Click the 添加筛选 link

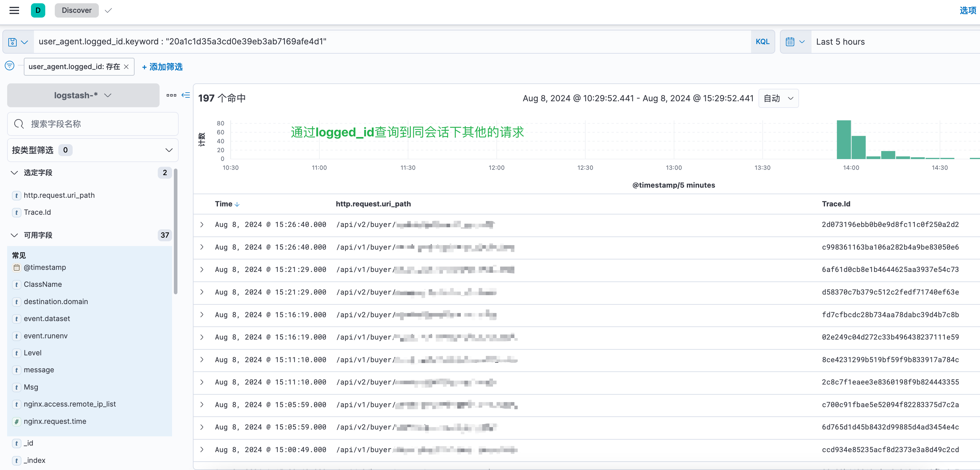[163, 67]
